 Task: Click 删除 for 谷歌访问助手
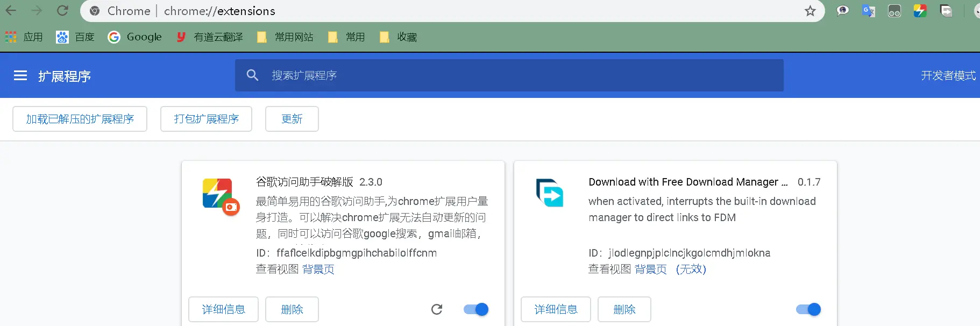[x=292, y=309]
